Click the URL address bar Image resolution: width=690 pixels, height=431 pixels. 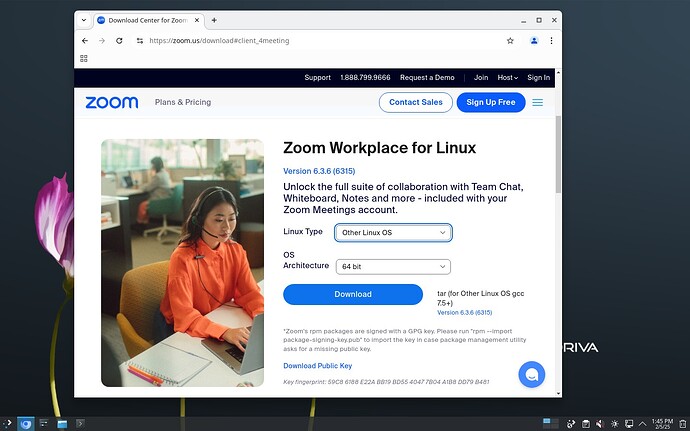[x=320, y=40]
